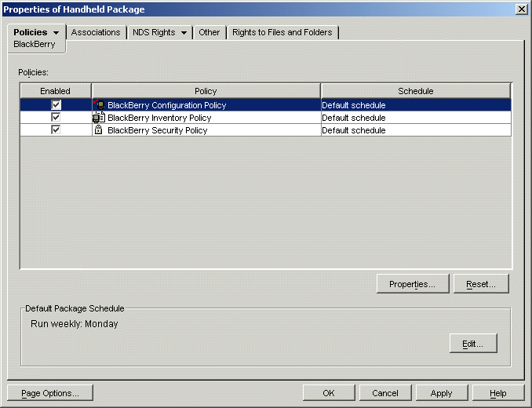
Task: Toggle BlackBerry Inventory Policy enabled checkbox
Action: (x=56, y=118)
